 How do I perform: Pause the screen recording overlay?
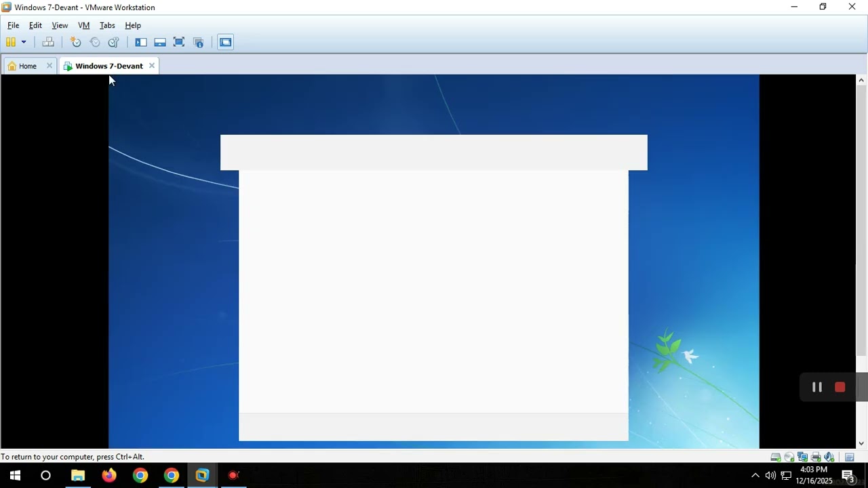[x=817, y=387]
